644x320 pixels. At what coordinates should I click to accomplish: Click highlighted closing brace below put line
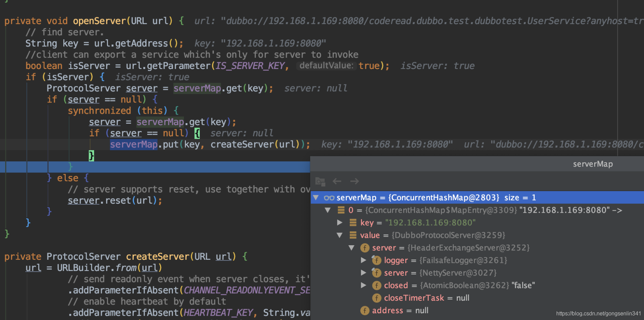pos(91,156)
